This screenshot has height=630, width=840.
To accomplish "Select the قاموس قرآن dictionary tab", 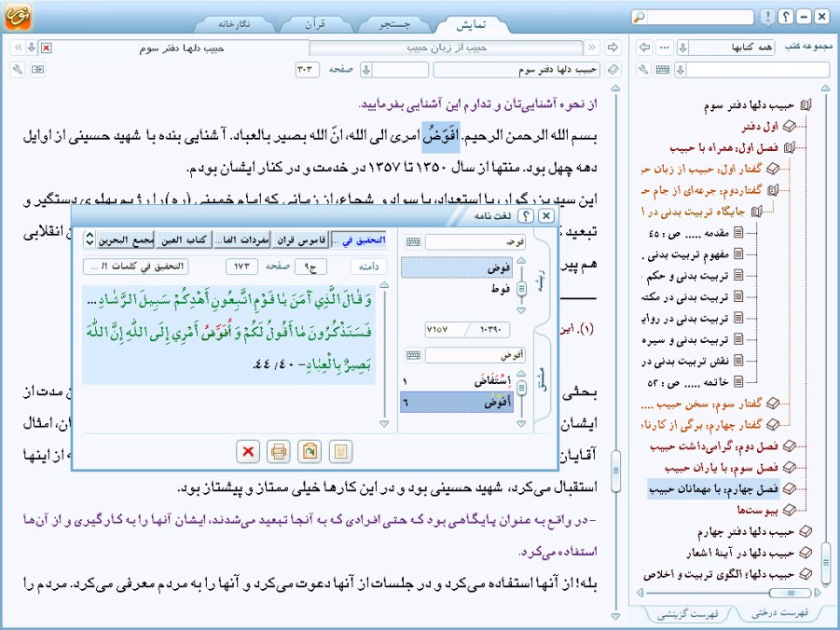I will 300,240.
